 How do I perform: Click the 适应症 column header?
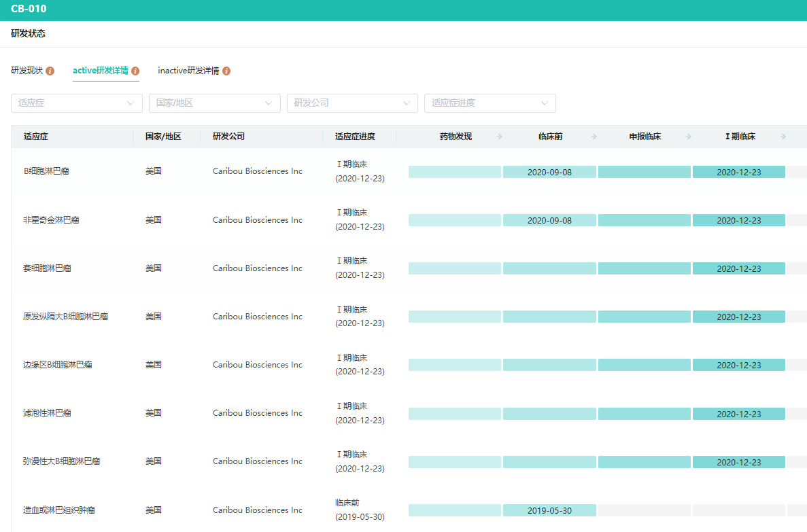[x=36, y=137]
